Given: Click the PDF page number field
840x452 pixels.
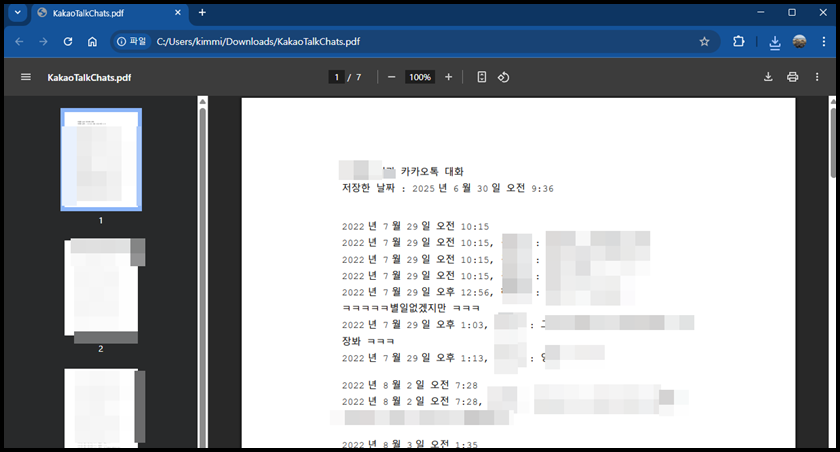Looking at the screenshot, I should (336, 77).
